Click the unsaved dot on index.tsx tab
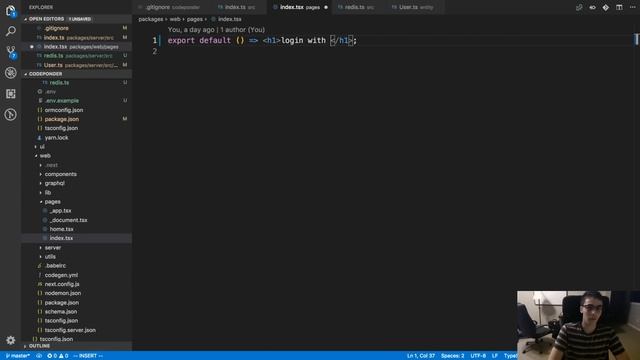This screenshot has height=360, width=640. pos(326,7)
